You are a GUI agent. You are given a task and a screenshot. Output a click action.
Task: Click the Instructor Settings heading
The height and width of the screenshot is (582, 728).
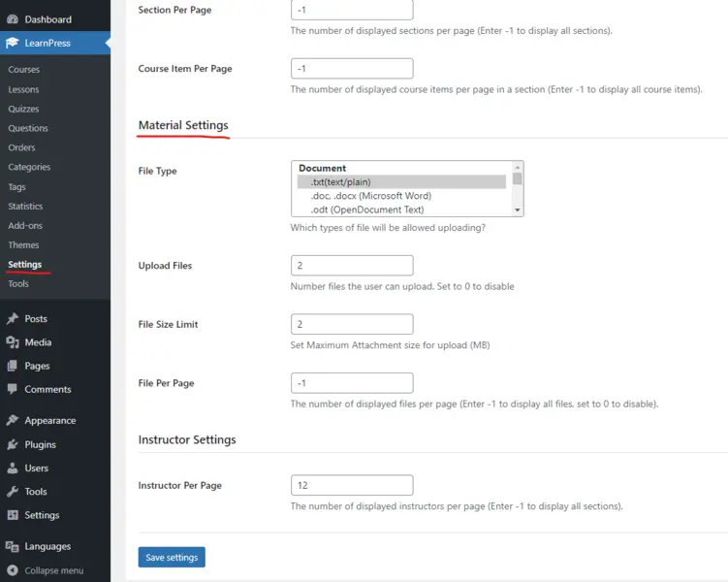click(x=187, y=439)
